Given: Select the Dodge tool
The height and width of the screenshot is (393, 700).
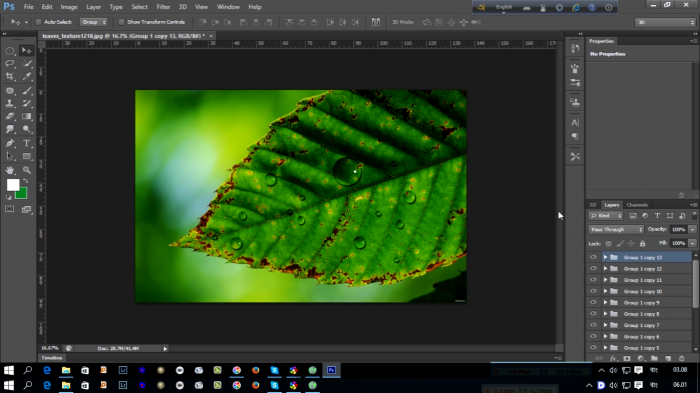Looking at the screenshot, I should tap(27, 130).
